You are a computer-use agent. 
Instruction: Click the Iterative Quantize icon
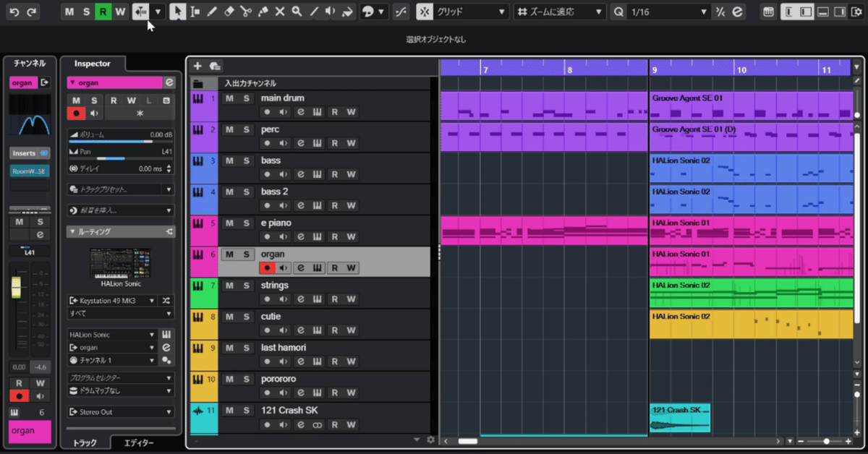coord(720,12)
